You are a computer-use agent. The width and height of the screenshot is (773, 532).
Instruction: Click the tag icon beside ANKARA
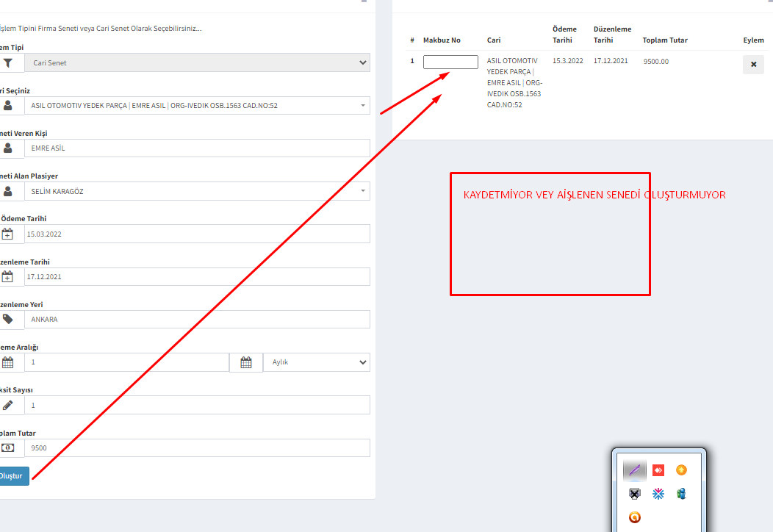pyautogui.click(x=8, y=320)
